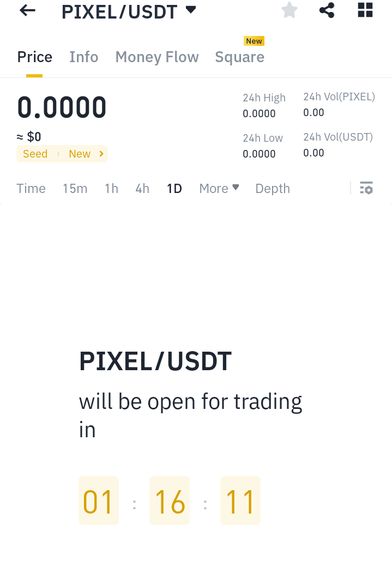The height and width of the screenshot is (585, 392).
Task: Select the 1D timeframe
Action: [x=174, y=188]
